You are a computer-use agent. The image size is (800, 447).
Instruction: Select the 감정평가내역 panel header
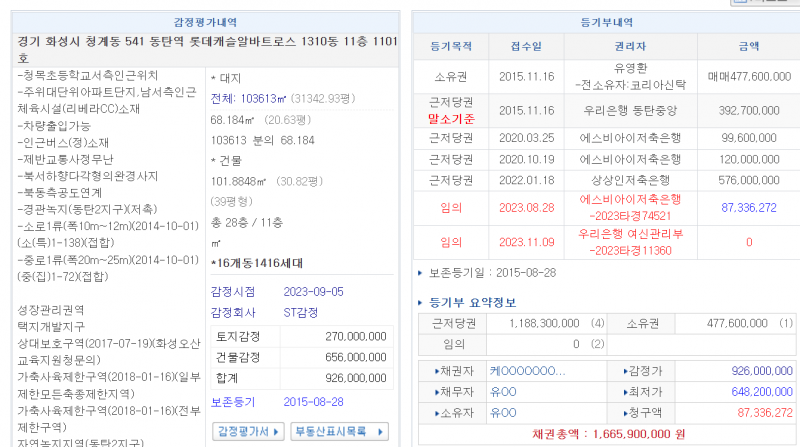[203, 19]
